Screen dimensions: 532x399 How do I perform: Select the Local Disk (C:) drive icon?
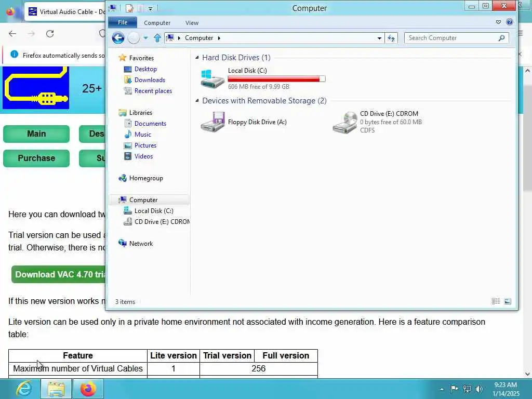coord(212,79)
